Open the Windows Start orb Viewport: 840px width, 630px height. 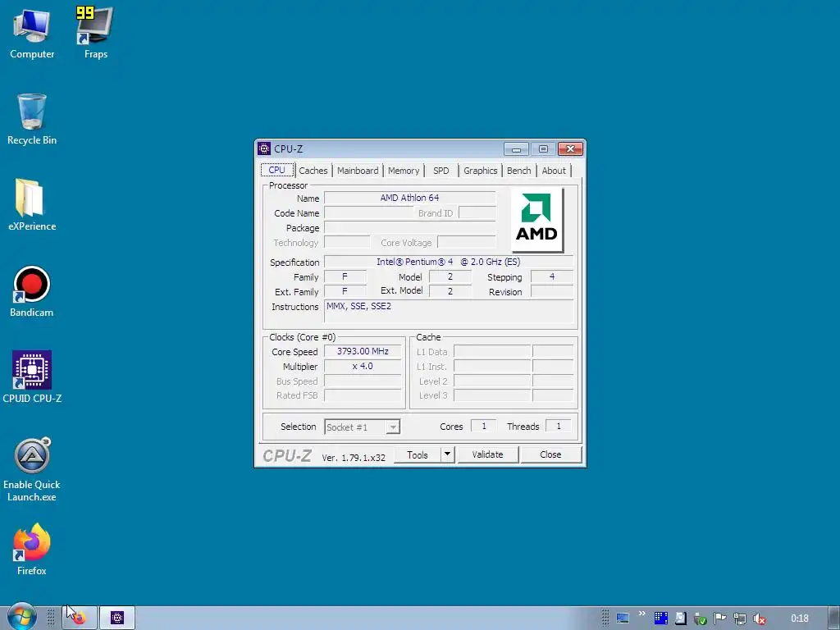(21, 617)
